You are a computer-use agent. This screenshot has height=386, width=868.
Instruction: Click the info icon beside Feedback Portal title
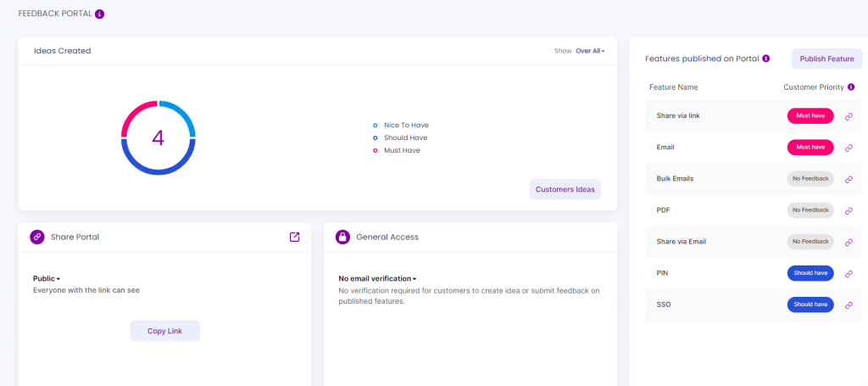[x=100, y=14]
